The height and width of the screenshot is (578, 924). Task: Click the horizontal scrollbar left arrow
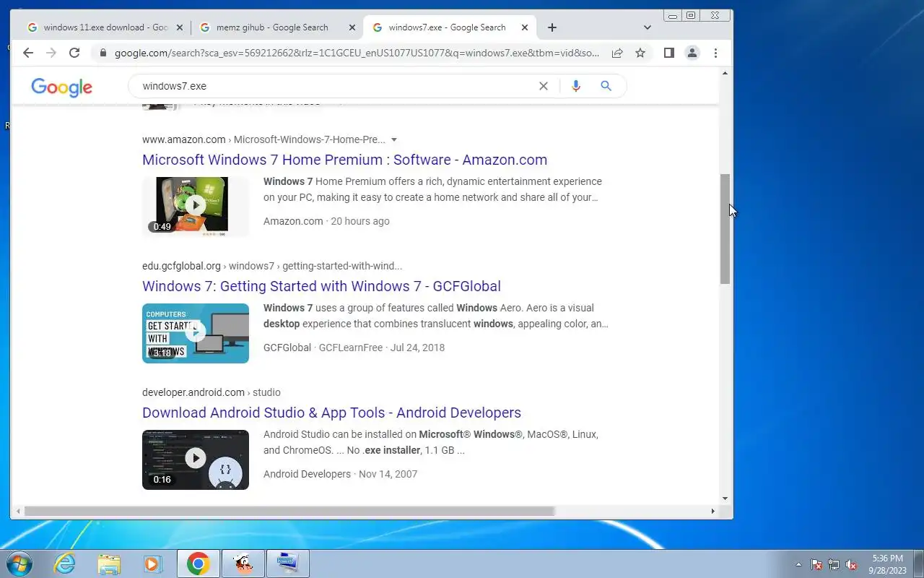click(17, 512)
